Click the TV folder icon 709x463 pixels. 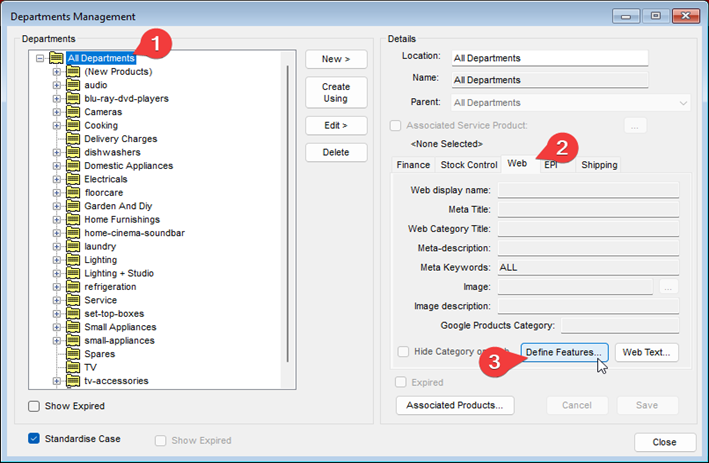72,367
